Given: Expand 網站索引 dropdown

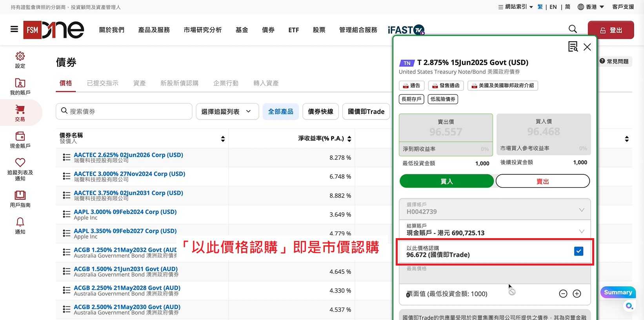Looking at the screenshot, I should pos(515,7).
